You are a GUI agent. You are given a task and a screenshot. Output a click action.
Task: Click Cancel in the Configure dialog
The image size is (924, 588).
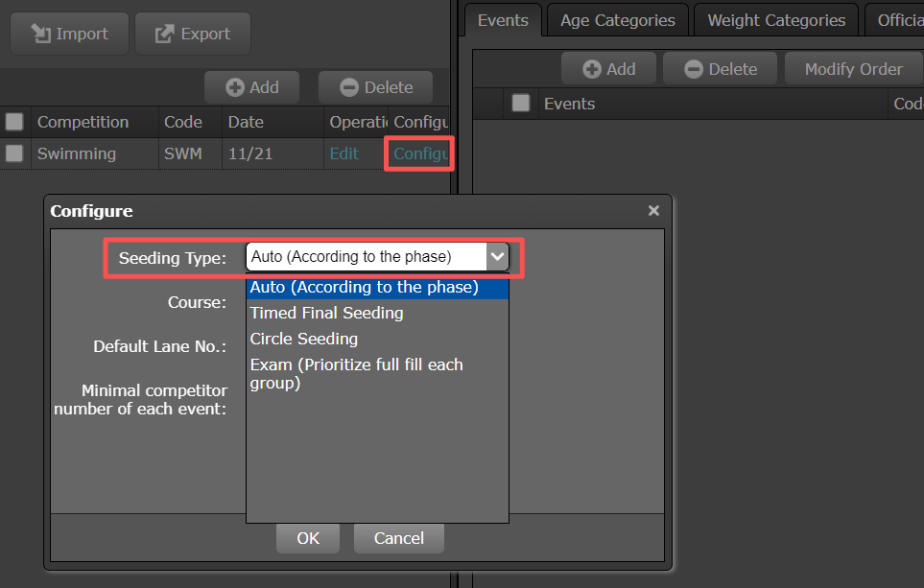(398, 538)
